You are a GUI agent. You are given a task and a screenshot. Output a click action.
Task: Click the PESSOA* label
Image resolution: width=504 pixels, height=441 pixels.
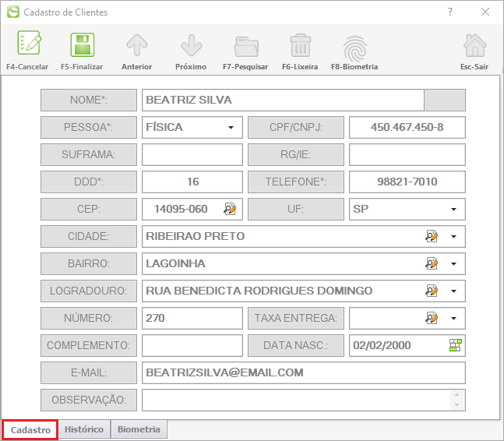tap(89, 127)
